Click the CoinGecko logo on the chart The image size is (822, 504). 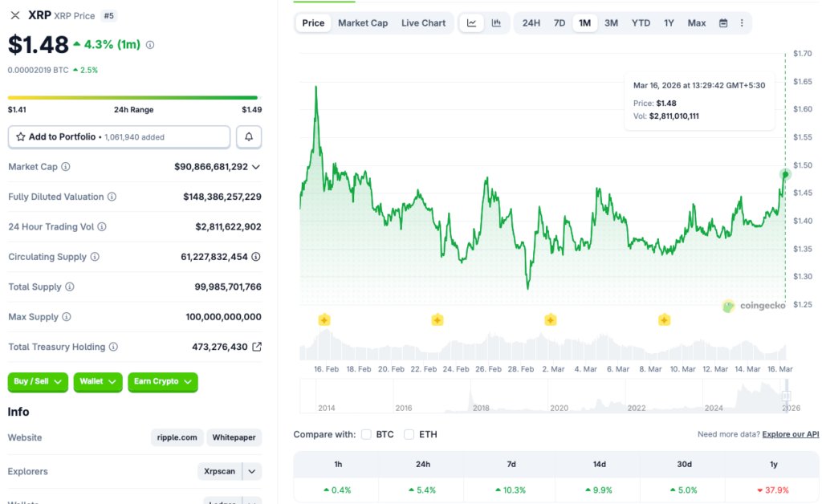[751, 306]
